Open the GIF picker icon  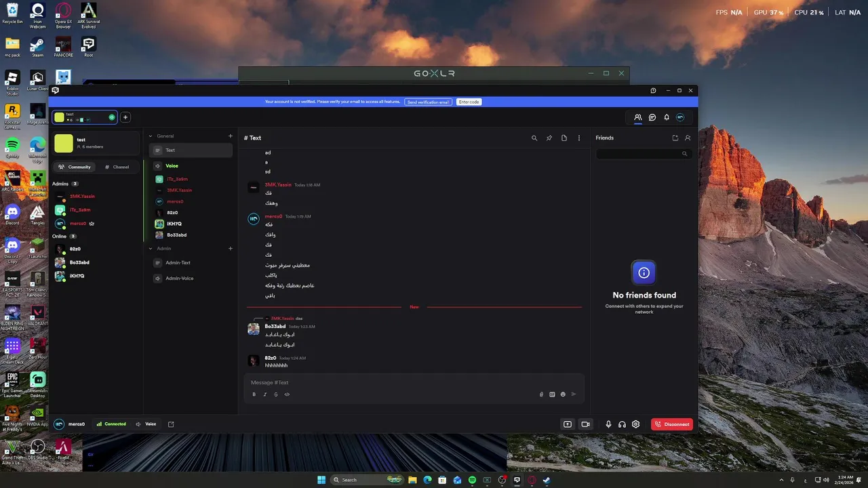tap(552, 394)
